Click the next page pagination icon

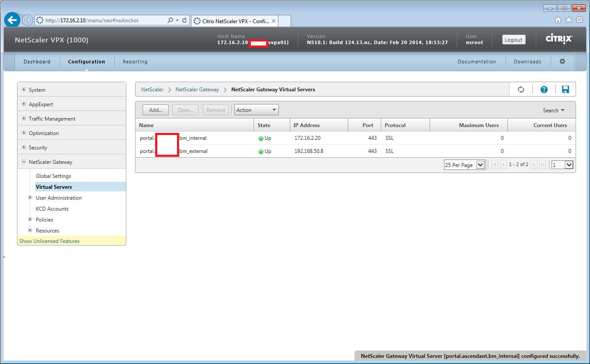[534, 165]
